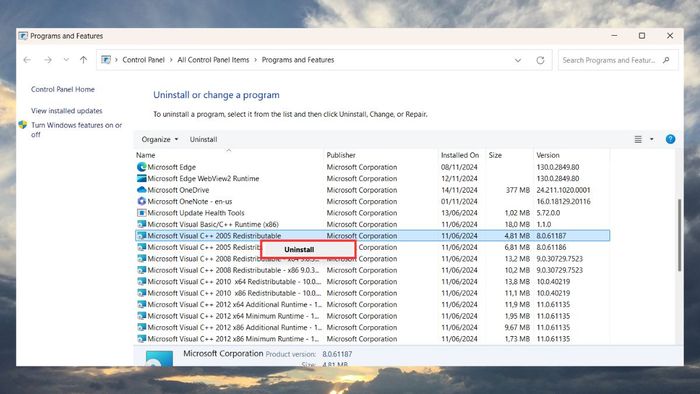Open the address bar history dropdown
The width and height of the screenshot is (700, 394).
pos(518,60)
